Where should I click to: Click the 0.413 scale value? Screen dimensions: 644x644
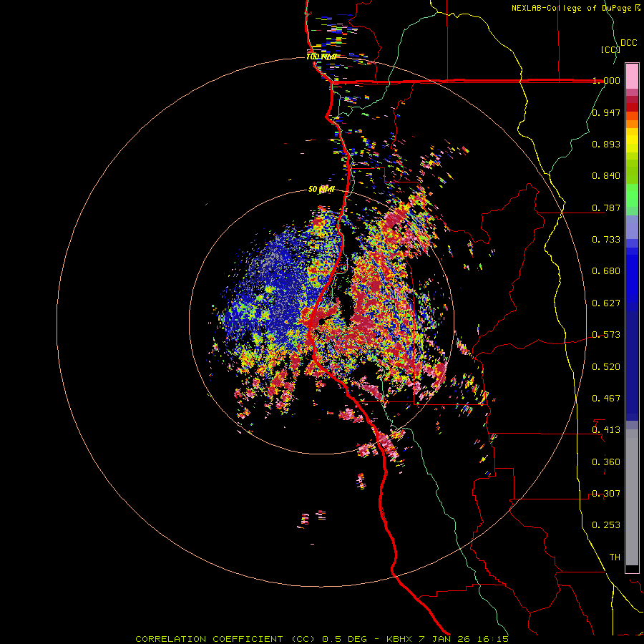(606, 430)
